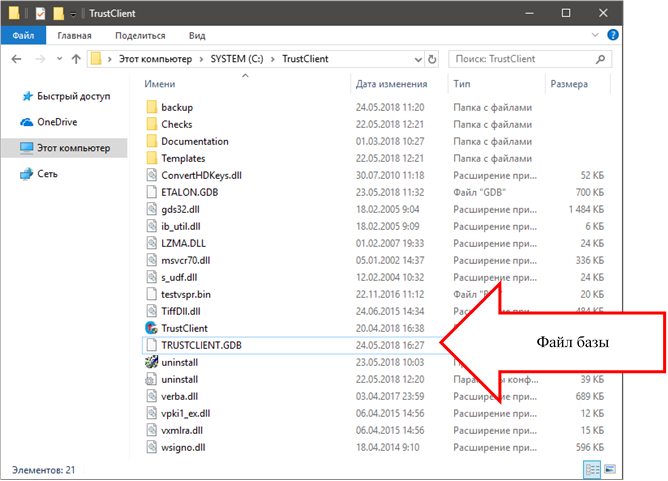Sort by Дата изменения column header
Image resolution: width=668 pixels, height=481 pixels.
point(392,84)
